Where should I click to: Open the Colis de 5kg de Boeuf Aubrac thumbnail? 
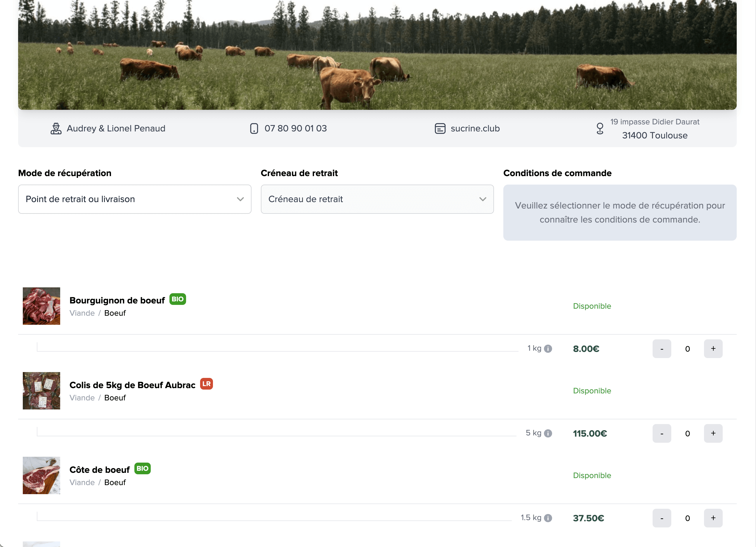41,391
